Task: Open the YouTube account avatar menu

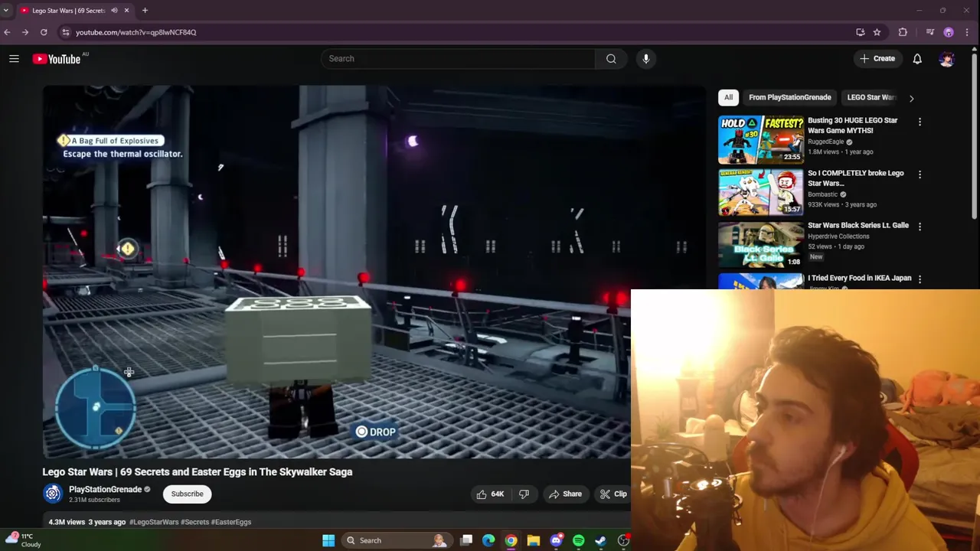Action: [x=947, y=59]
